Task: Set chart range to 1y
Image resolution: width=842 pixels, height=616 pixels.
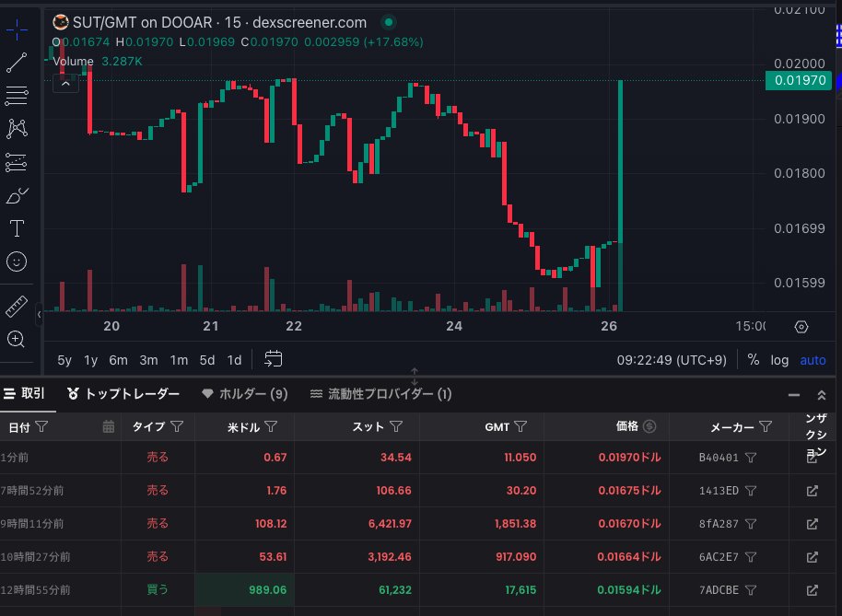Action: (x=91, y=360)
